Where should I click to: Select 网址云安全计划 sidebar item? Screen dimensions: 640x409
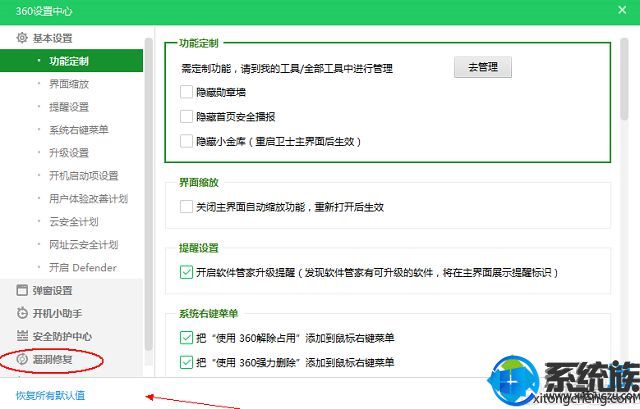[84, 245]
